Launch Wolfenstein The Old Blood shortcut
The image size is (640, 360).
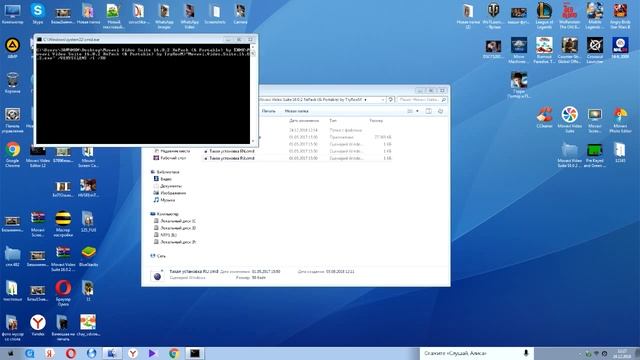click(569, 16)
